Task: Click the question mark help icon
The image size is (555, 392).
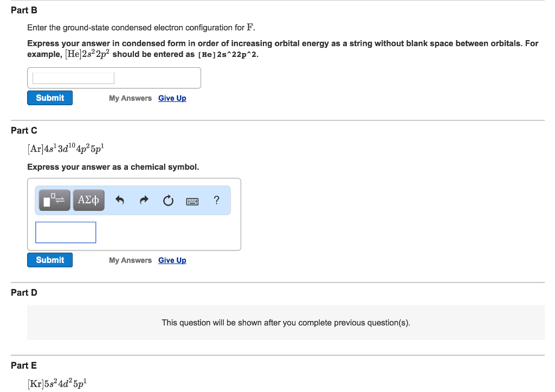Action: point(217,201)
